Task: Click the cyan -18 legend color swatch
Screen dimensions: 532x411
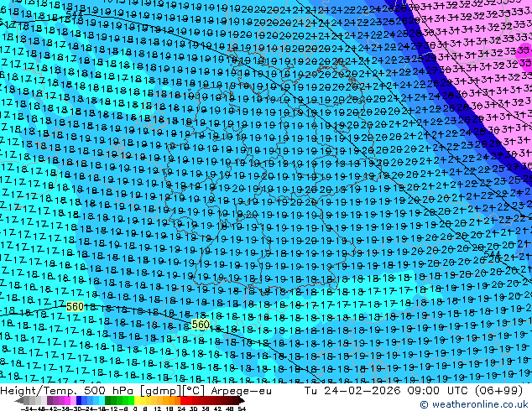Action: (x=102, y=400)
